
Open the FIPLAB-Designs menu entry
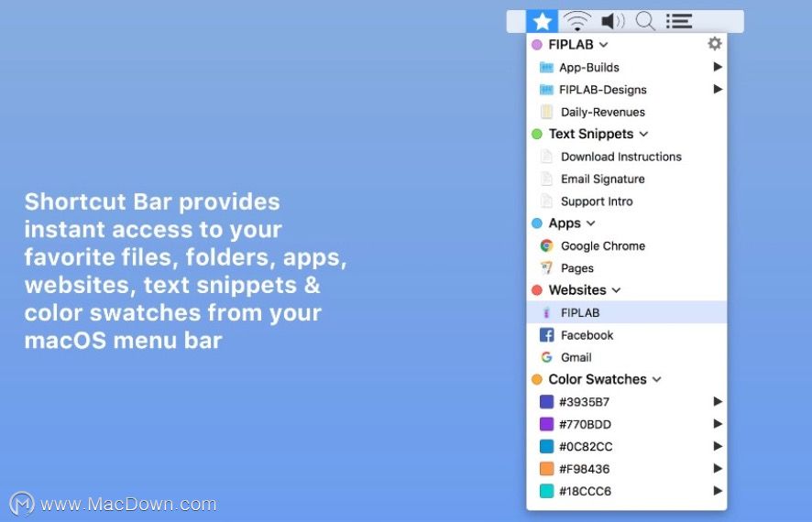coord(627,90)
